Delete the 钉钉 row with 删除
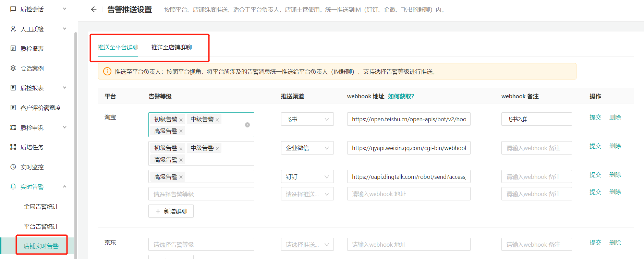The image size is (644, 259). 615,175
